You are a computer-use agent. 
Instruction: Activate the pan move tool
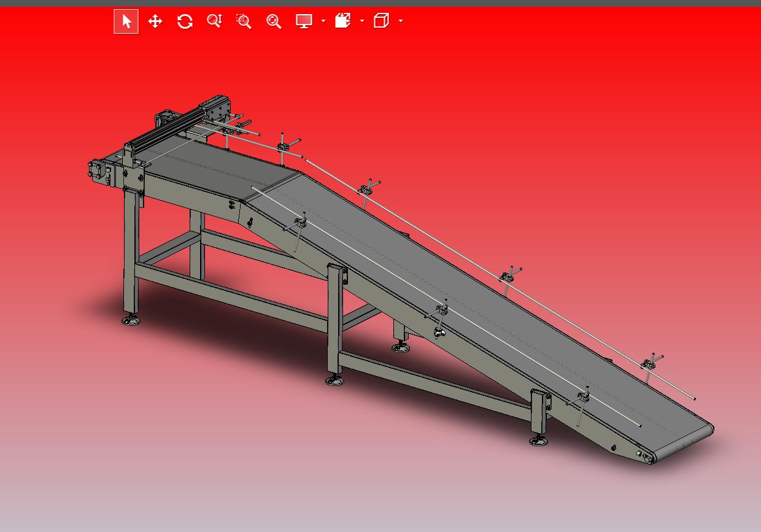[155, 21]
